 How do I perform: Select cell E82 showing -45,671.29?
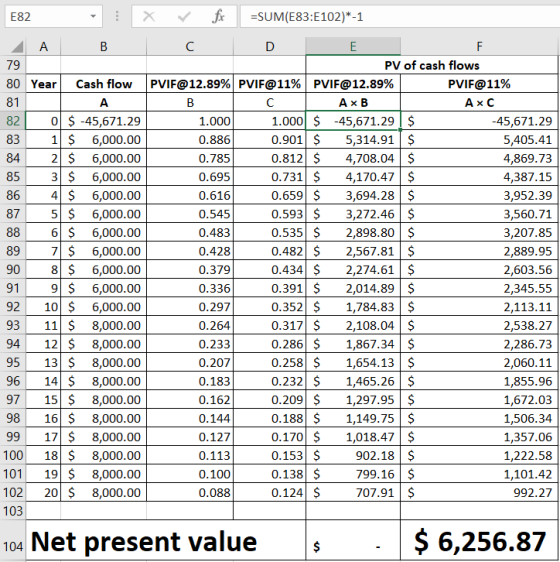353,121
